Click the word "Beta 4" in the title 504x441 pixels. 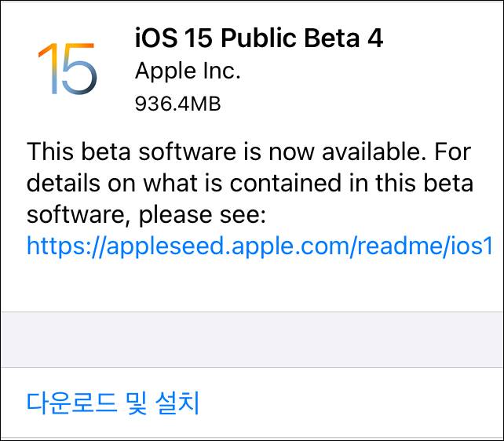(x=345, y=38)
